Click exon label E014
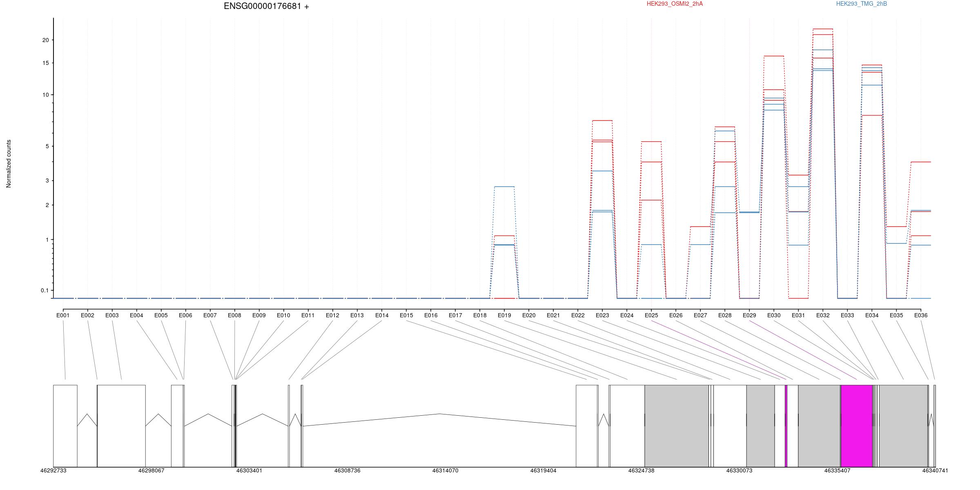This screenshot has height=490, width=980. pyautogui.click(x=382, y=315)
